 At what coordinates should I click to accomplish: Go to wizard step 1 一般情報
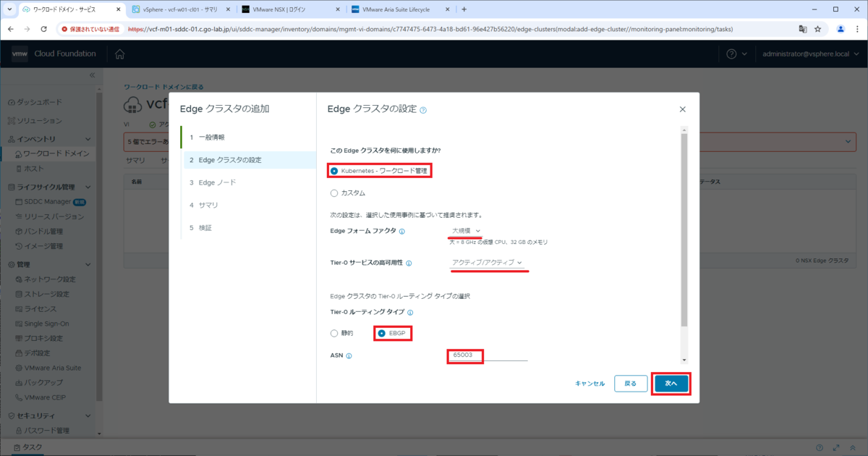point(248,137)
